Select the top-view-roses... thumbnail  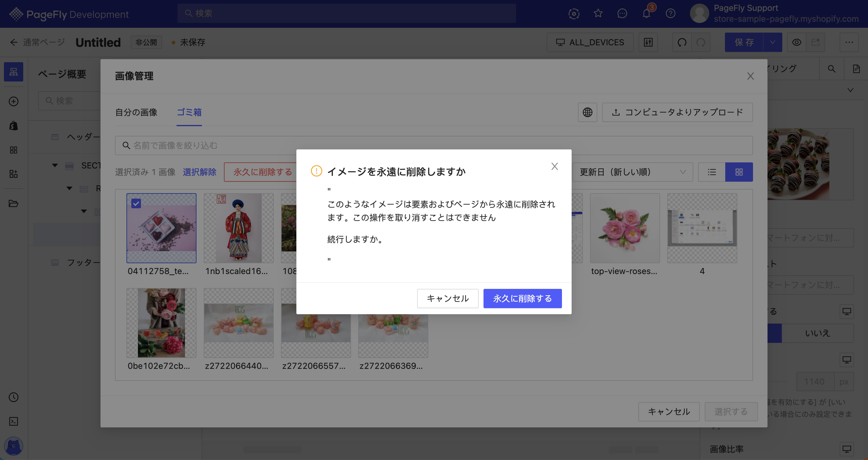[x=625, y=228]
